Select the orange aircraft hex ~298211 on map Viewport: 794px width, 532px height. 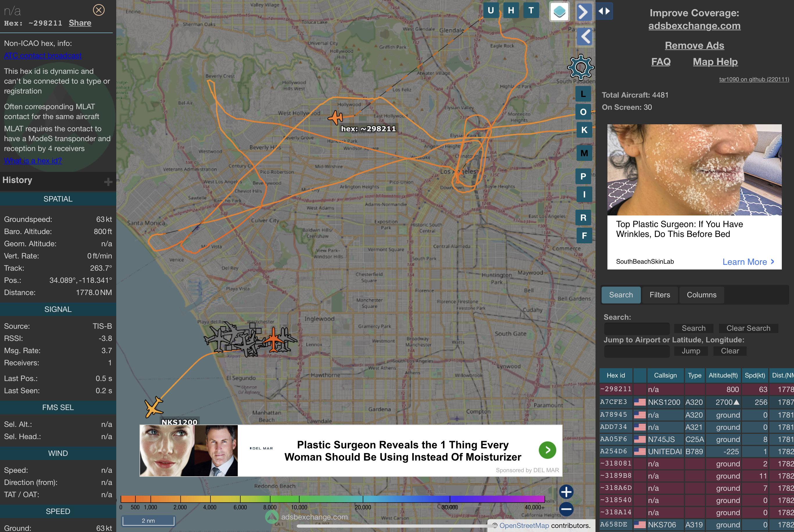point(336,118)
